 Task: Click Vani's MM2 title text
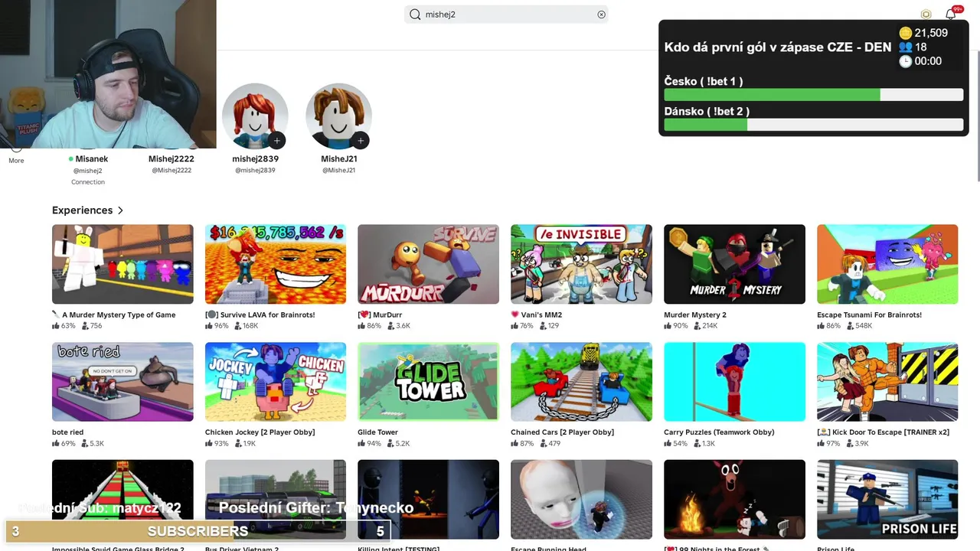coord(536,315)
